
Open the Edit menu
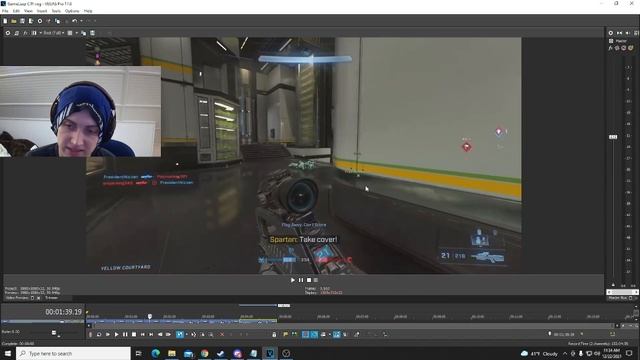(x=16, y=11)
